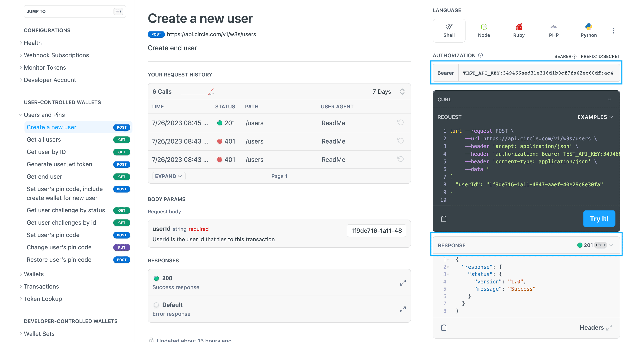The image size is (644, 342).
Task: Click the 6 Calls sparkline chart
Action: click(x=197, y=92)
